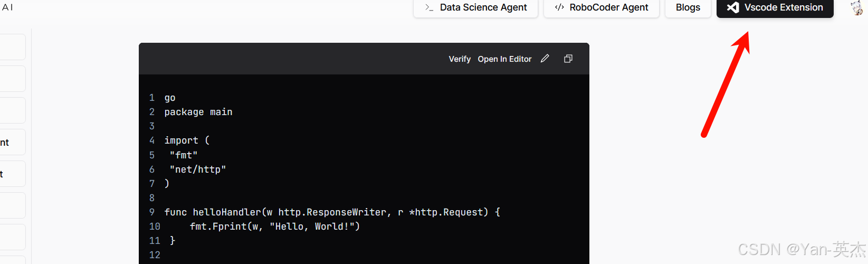Viewport: 868px width, 264px height.
Task: Click the pencil edit icon on the code block
Action: point(545,59)
